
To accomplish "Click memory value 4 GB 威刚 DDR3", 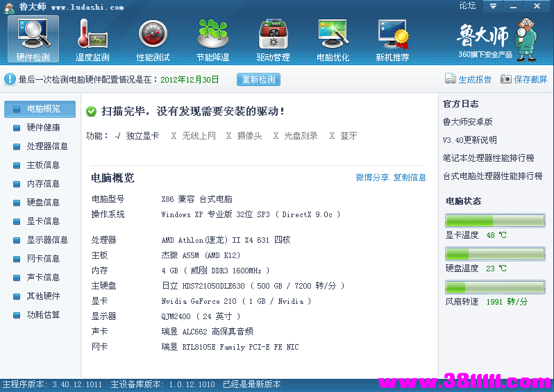I will tap(215, 271).
